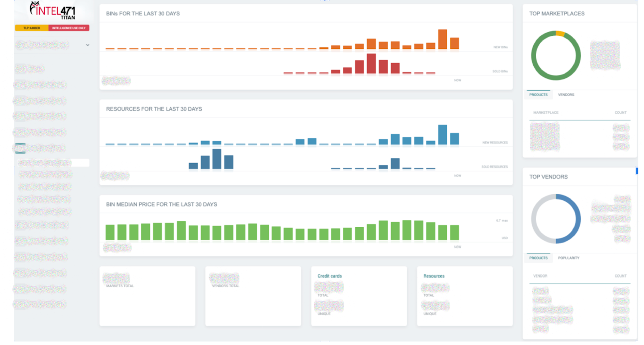This screenshot has width=644, height=345.
Task: Click the 'SOLD BINs' chart label
Action: 500,71
